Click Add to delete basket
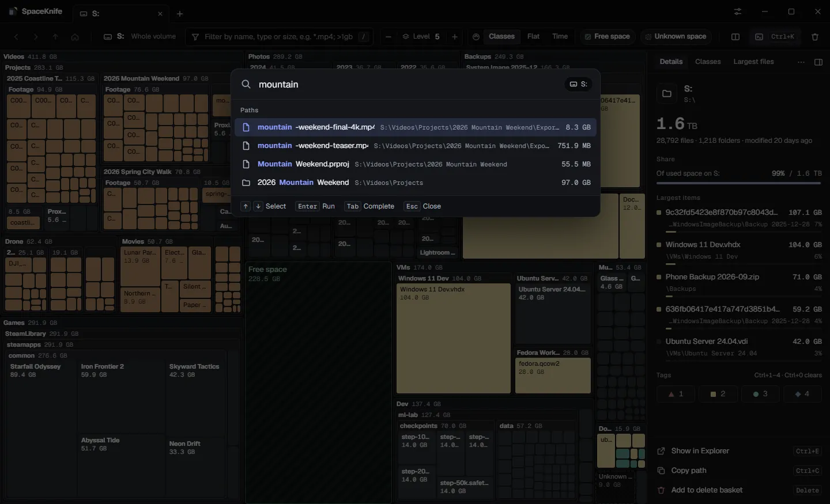The width and height of the screenshot is (830, 504). click(740, 490)
